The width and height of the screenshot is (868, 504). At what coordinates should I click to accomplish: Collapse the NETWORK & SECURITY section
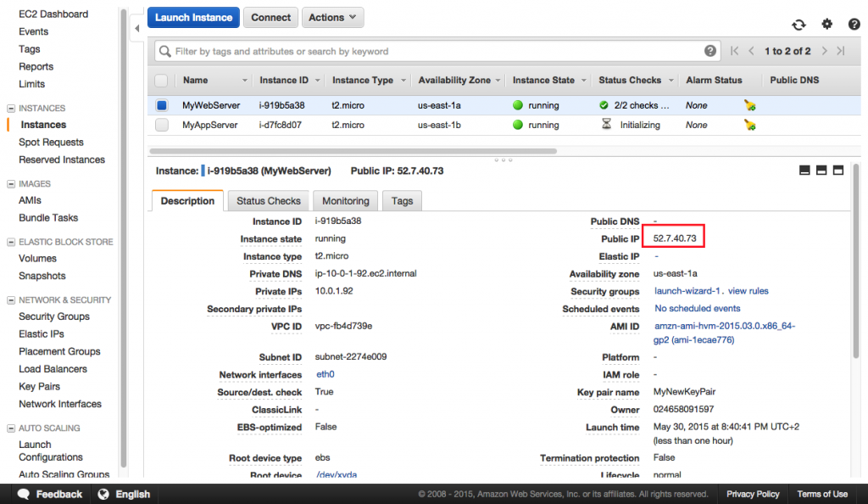[x=10, y=300]
